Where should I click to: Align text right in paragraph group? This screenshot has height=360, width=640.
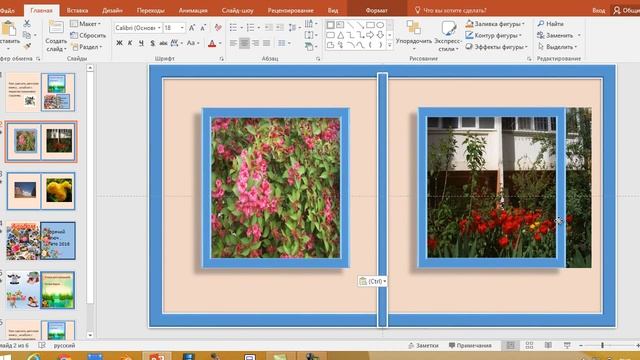[256, 43]
